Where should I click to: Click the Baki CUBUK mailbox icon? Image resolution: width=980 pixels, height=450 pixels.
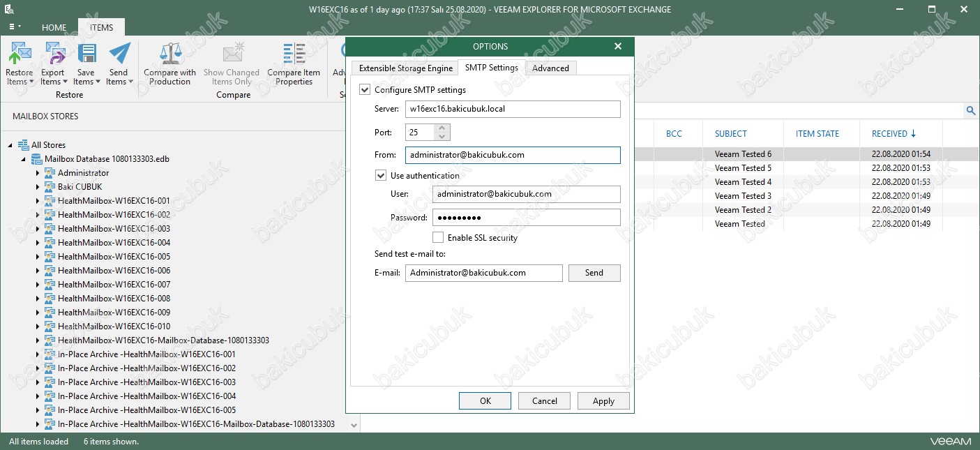pyautogui.click(x=50, y=187)
